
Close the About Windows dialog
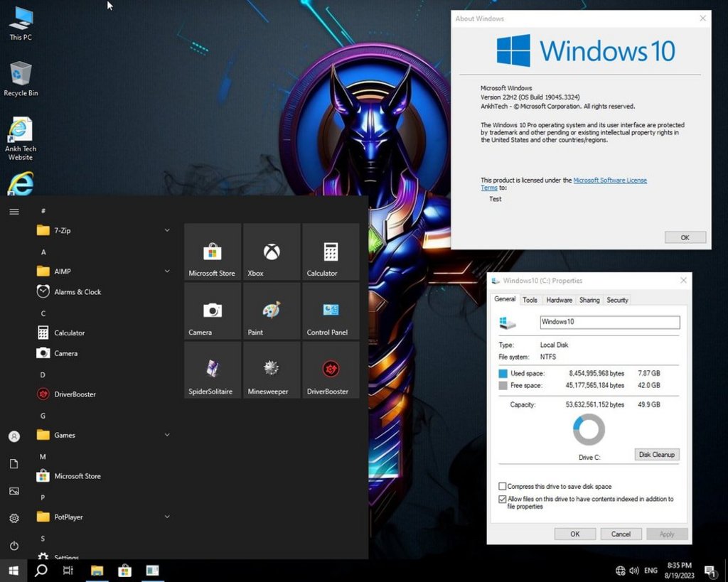tap(702, 18)
